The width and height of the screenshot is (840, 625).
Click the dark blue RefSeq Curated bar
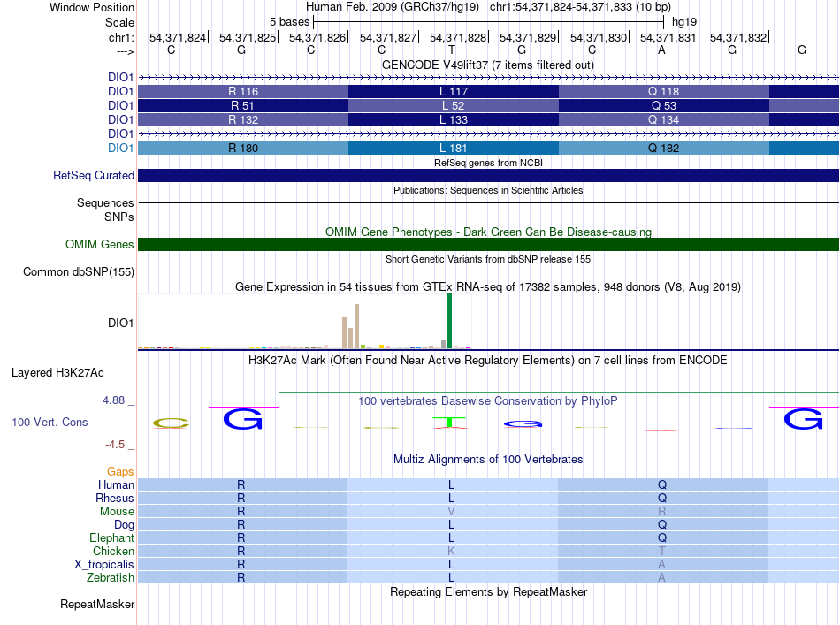click(x=488, y=175)
